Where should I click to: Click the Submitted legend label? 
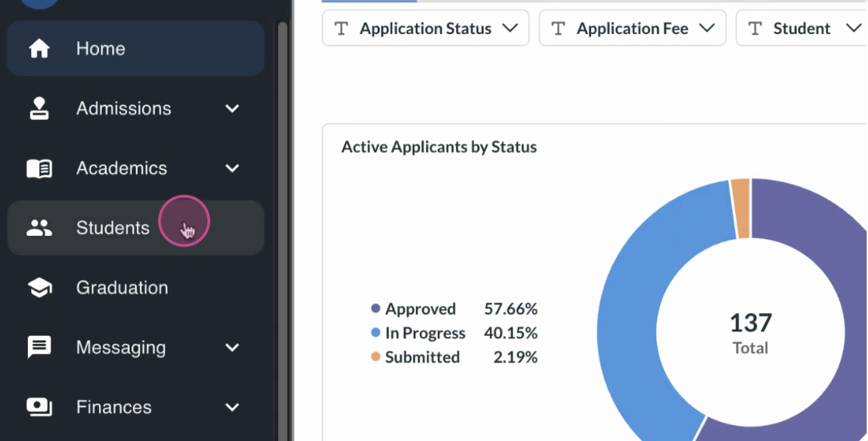click(423, 357)
